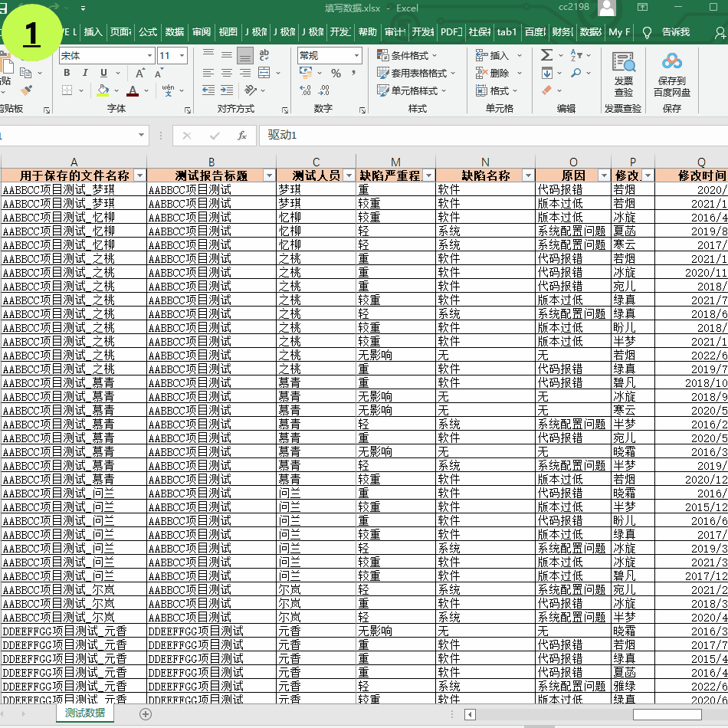Image resolution: width=728 pixels, height=728 pixels.
Task: Switch to the 视图 ribbon tab
Action: [x=228, y=31]
